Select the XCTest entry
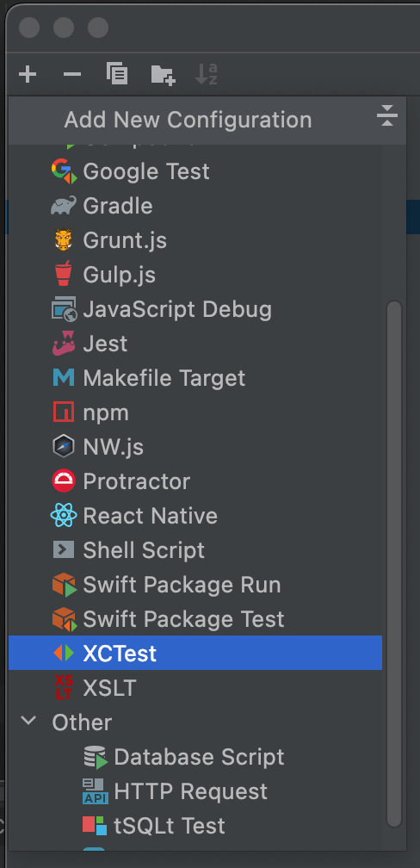The height and width of the screenshot is (868, 420). tap(195, 654)
